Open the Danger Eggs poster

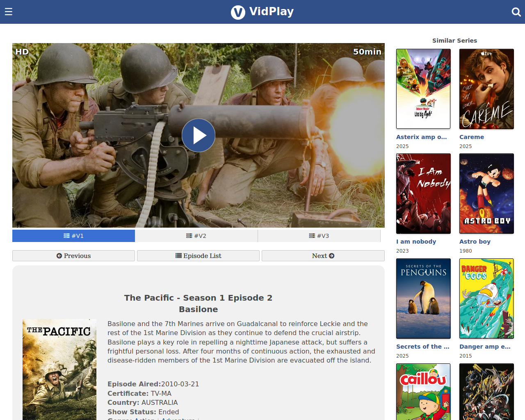486,299
